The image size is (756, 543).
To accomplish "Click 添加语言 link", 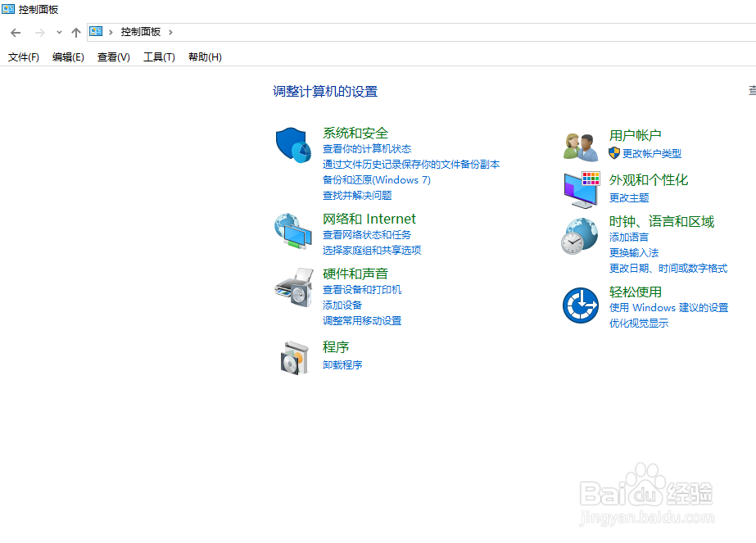I will (x=629, y=237).
